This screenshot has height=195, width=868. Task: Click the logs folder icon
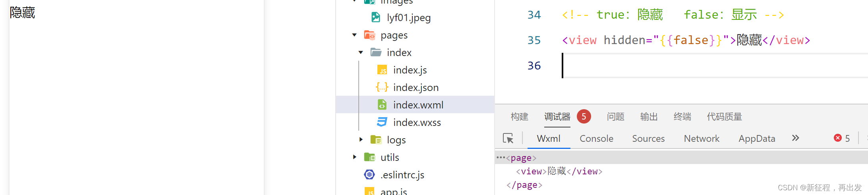(x=376, y=139)
